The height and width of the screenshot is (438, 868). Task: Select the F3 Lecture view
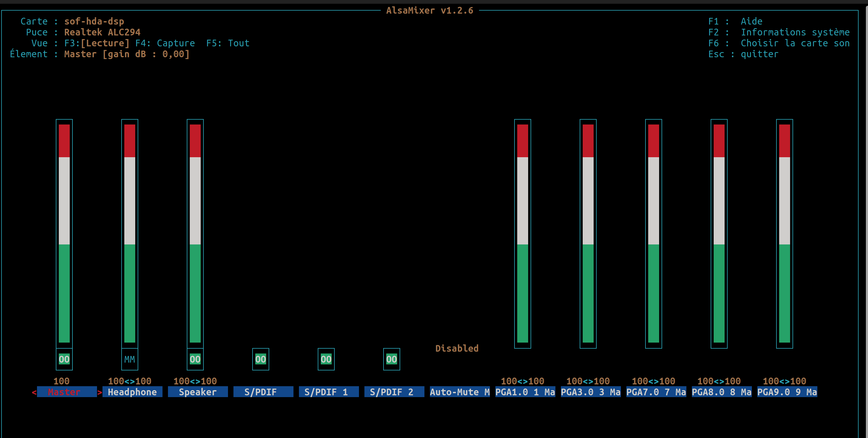click(97, 43)
